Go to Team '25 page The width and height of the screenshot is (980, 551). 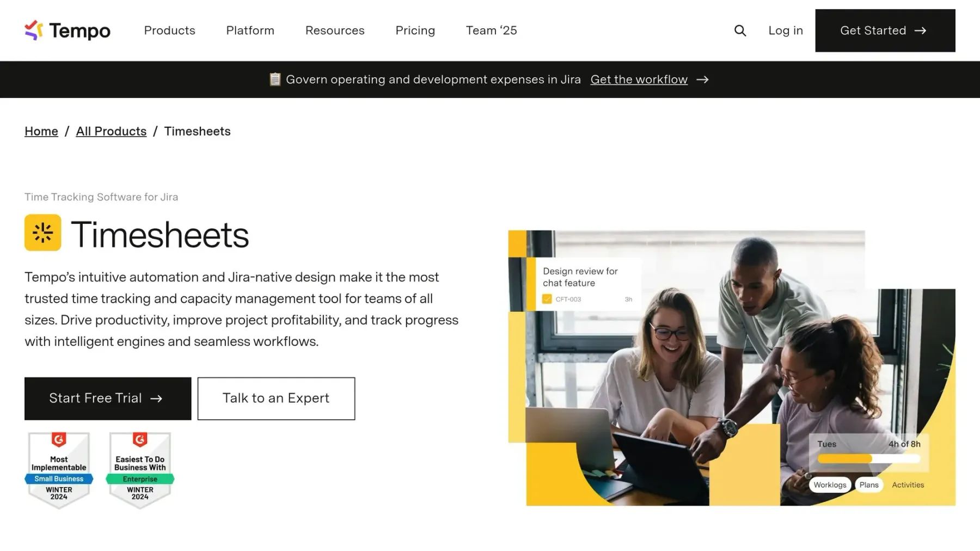[491, 30]
